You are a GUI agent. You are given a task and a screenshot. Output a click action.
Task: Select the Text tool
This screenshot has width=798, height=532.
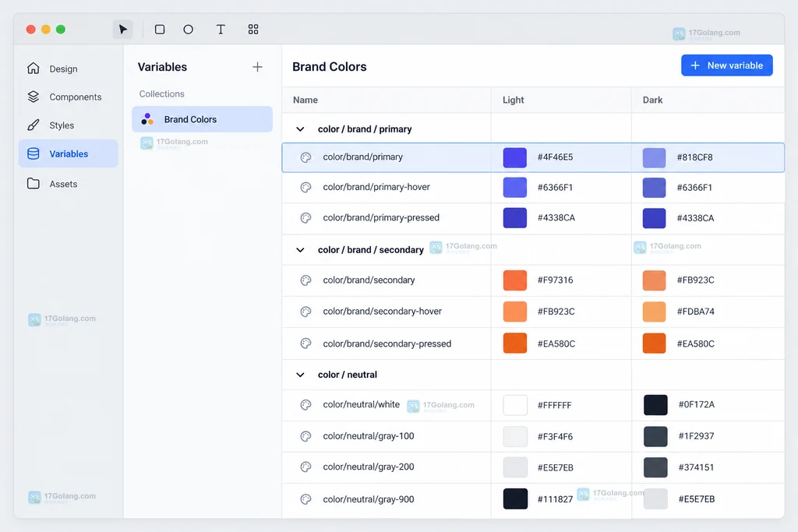tap(221, 30)
